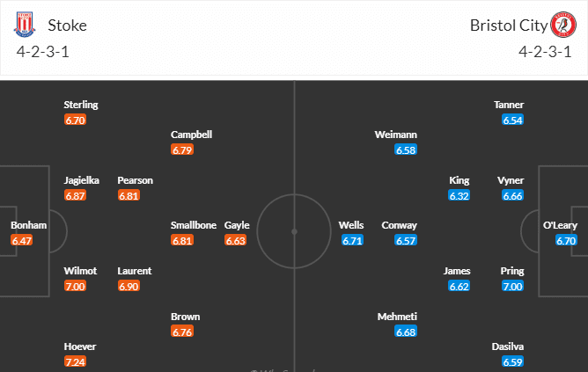Select Stoke goalkeeper Bonham

click(x=28, y=225)
